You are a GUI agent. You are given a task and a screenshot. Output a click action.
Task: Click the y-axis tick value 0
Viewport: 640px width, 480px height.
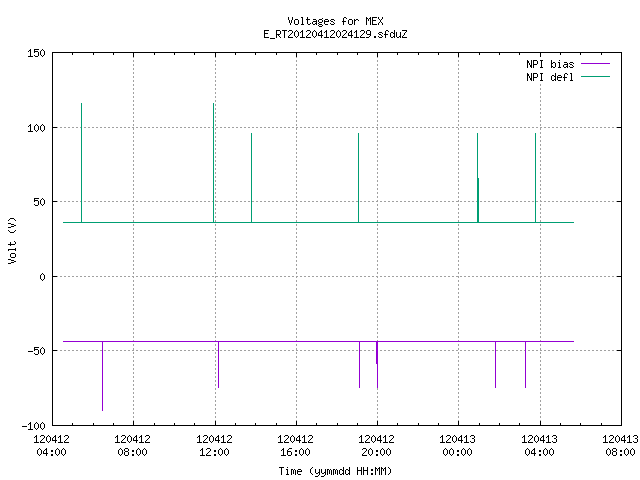42,277
